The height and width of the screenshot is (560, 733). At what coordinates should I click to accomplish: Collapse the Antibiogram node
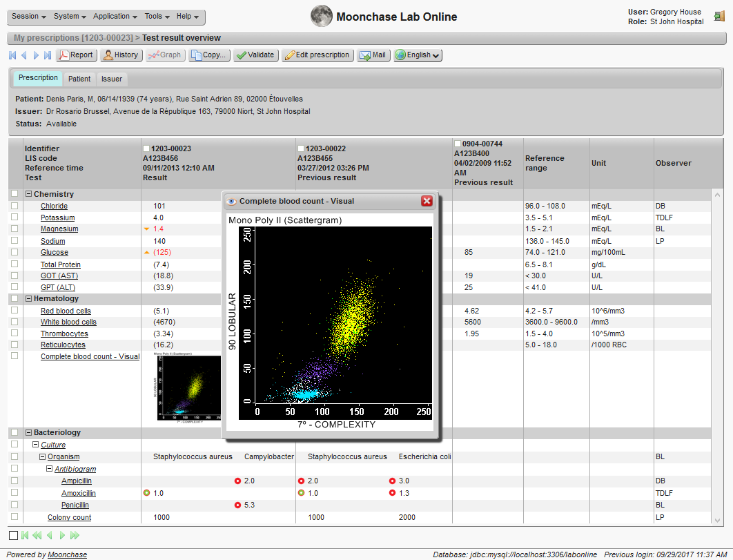pos(50,469)
